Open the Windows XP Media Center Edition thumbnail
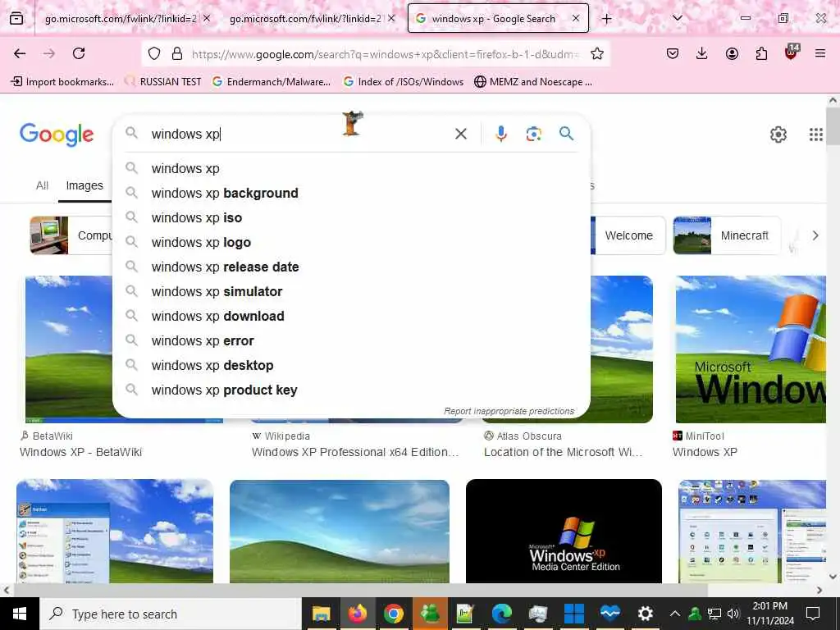The width and height of the screenshot is (840, 630). (x=564, y=531)
